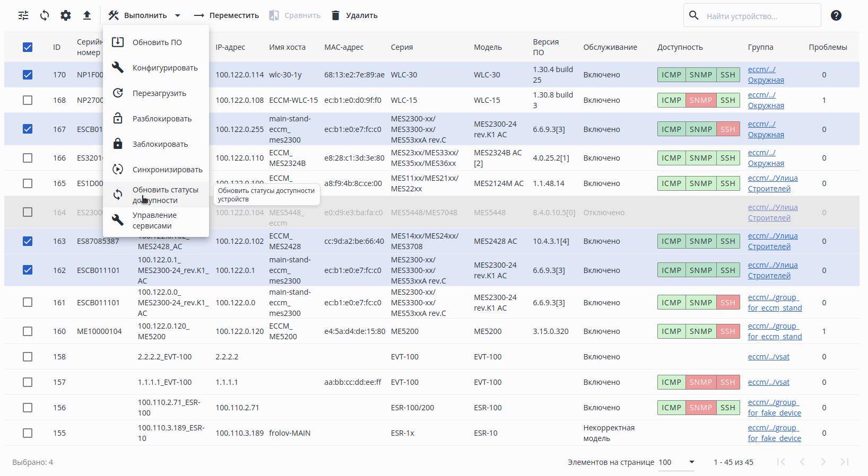
Task: Open eccm/../vsat group link for ID 158
Action: [768, 357]
